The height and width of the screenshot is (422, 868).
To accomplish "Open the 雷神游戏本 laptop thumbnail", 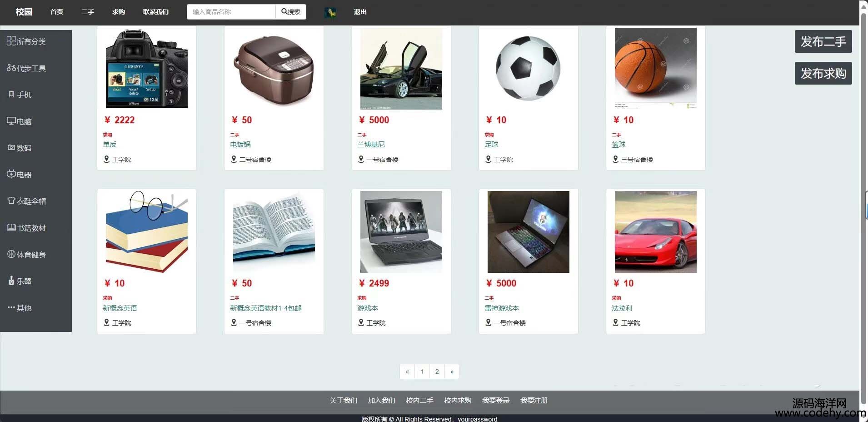I will pos(528,232).
